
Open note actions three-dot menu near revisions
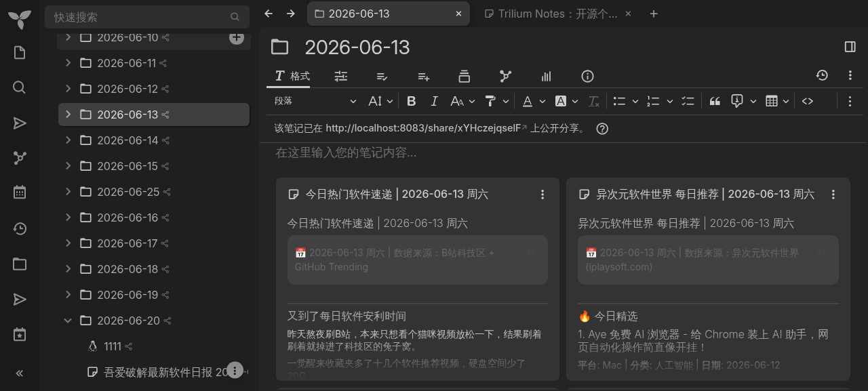[x=850, y=75]
